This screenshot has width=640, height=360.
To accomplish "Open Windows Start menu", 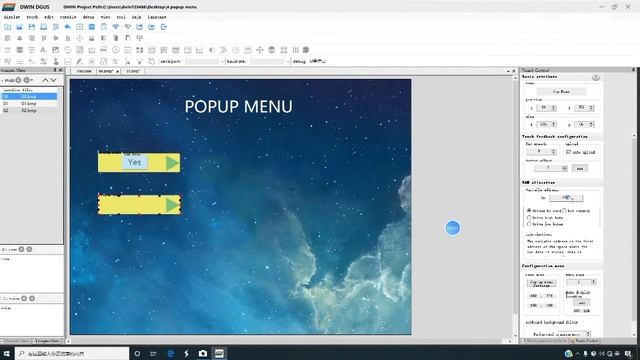I will (x=7, y=353).
